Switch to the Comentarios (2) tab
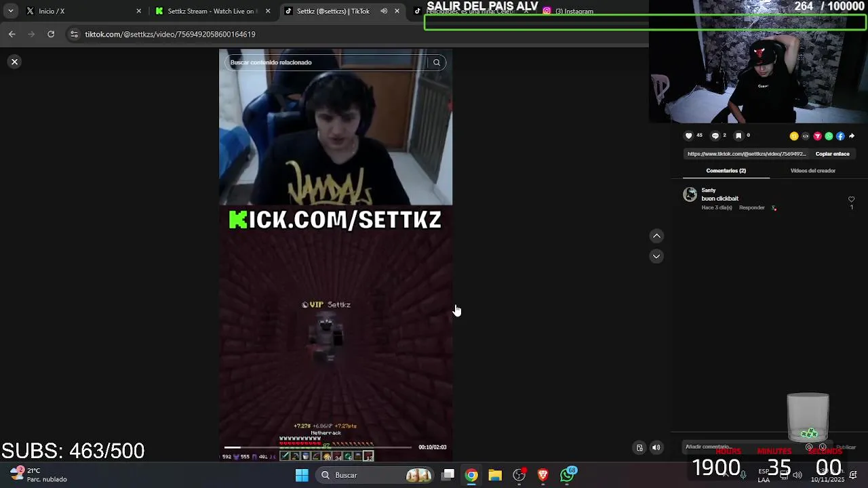The image size is (868, 488). tap(726, 171)
